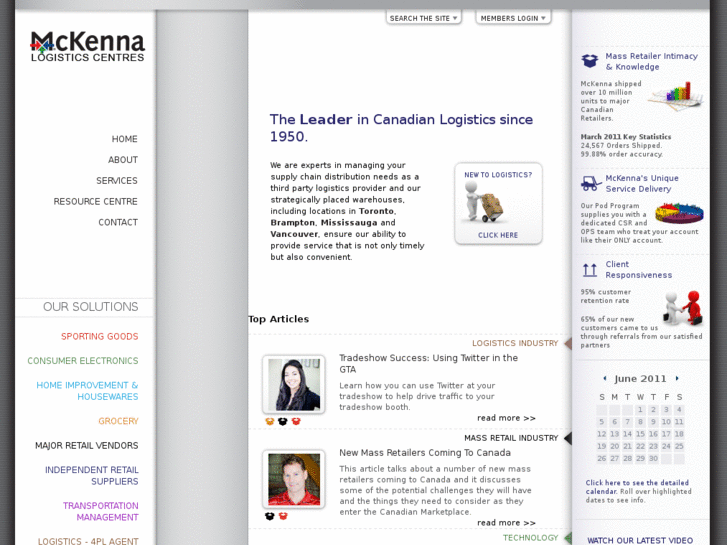This screenshot has width=727, height=545.
Task: Click the Our Solutions heading
Action: tap(90, 307)
